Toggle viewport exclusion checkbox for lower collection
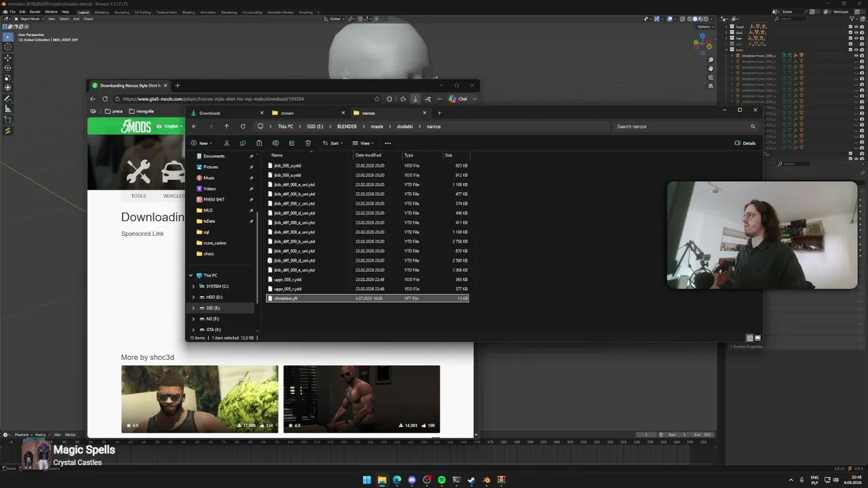Viewport: 868px width, 488px height. (851, 49)
